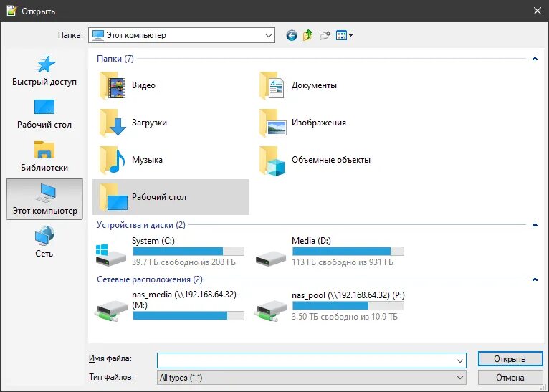
Task: Select nas_media network drive icon
Action: pos(110,310)
